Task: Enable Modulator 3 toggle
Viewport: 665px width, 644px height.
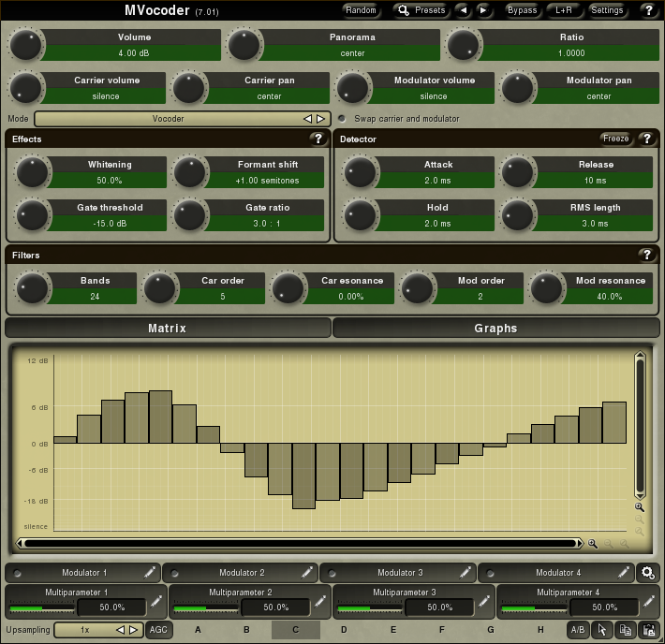Action: click(332, 573)
